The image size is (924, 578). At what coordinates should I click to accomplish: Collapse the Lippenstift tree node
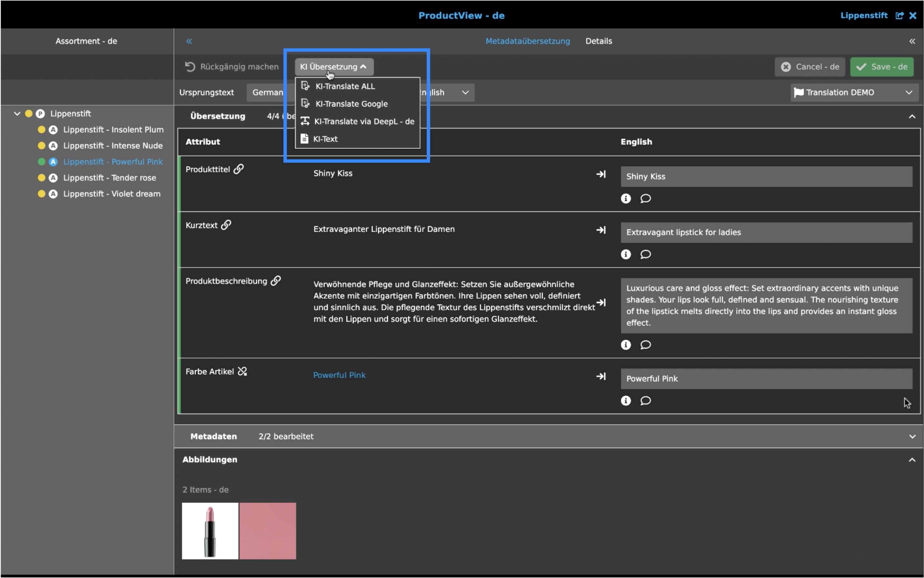click(x=17, y=114)
